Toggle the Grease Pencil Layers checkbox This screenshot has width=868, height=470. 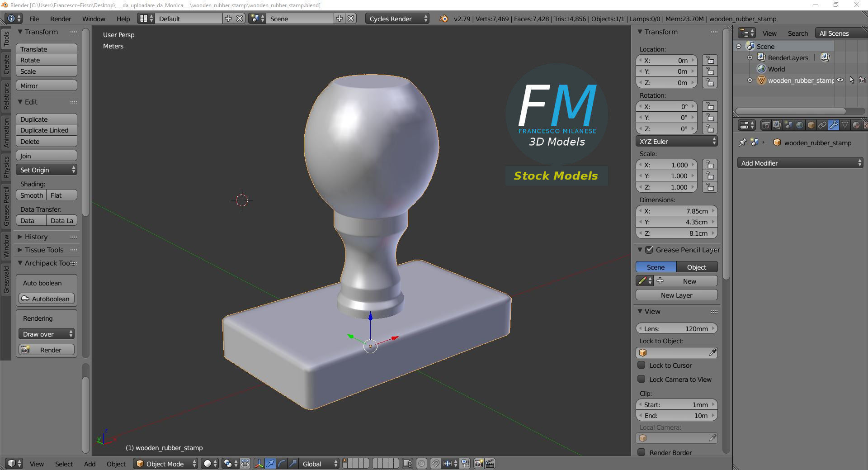pos(649,250)
